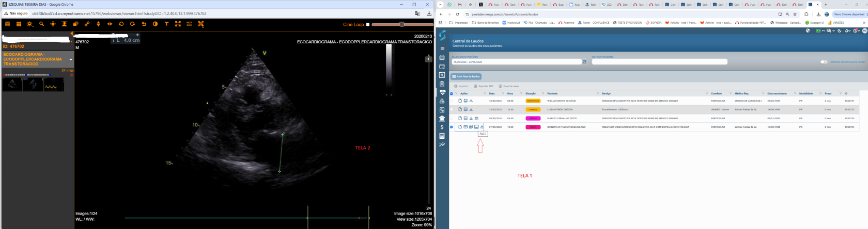Switch to the WhatsApp browser tab
This screenshot has width=868, height=229.
[x=450, y=5]
